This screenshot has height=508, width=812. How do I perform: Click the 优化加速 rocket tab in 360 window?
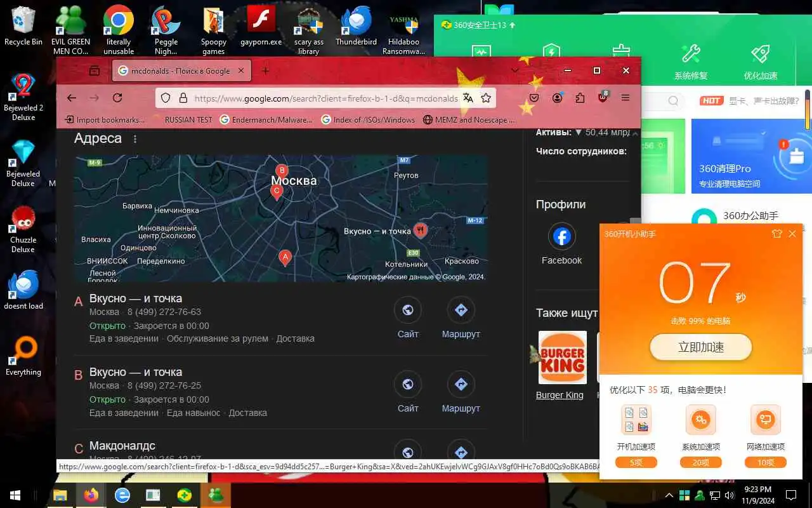click(x=761, y=62)
